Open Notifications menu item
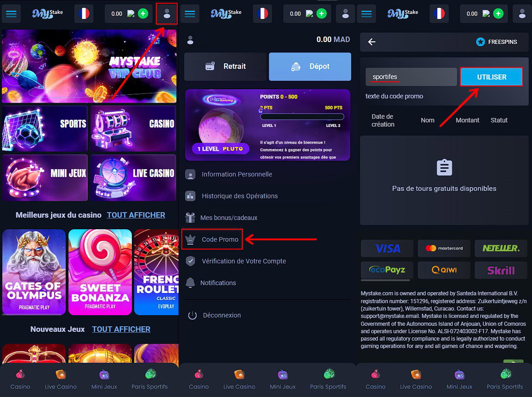Image resolution: width=532 pixels, height=397 pixels. click(218, 283)
